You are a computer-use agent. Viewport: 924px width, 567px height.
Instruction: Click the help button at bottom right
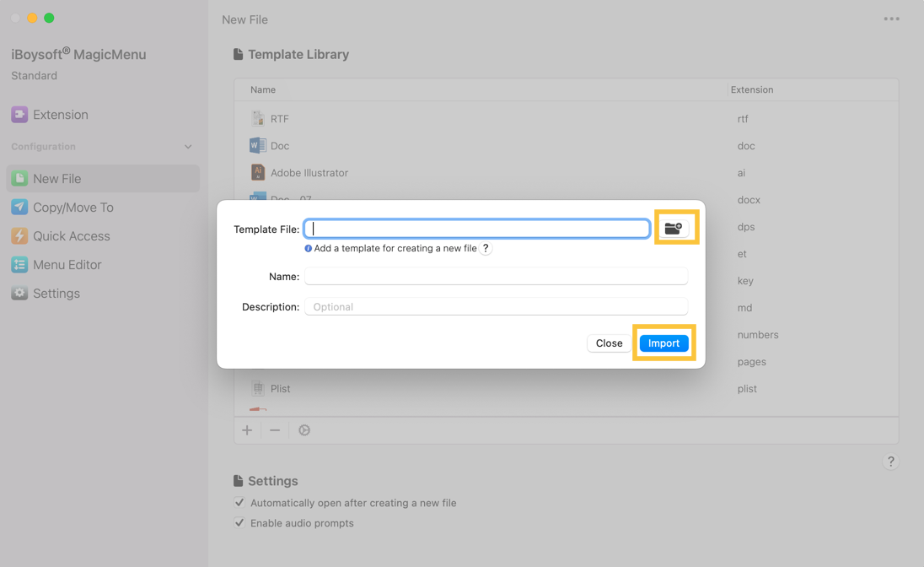[890, 462]
